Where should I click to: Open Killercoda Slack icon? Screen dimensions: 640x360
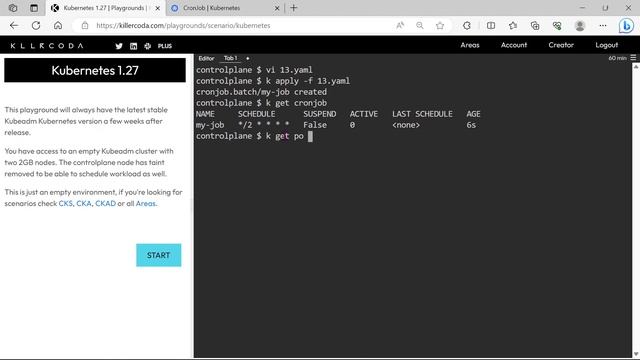pos(147,46)
